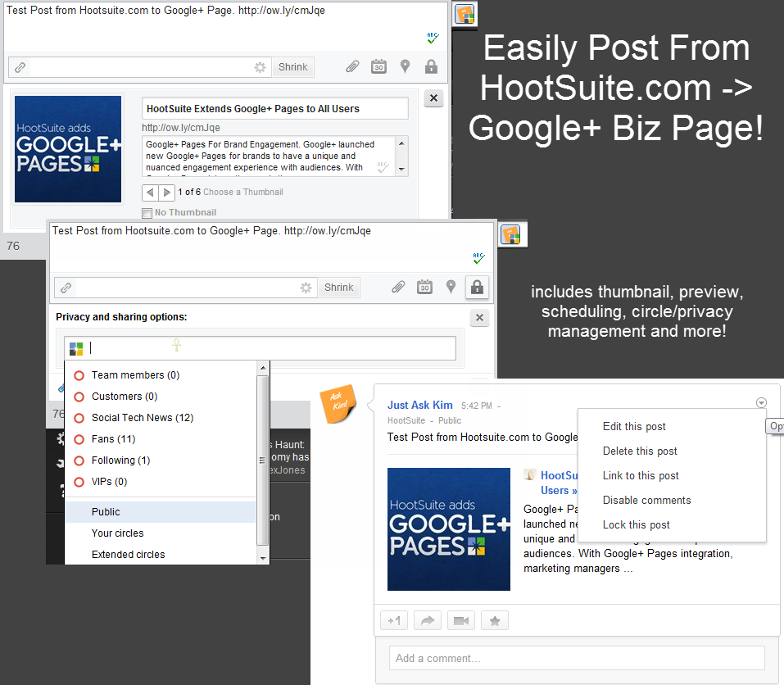Click the description box scroll-up arrow
The height and width of the screenshot is (685, 784).
point(401,143)
